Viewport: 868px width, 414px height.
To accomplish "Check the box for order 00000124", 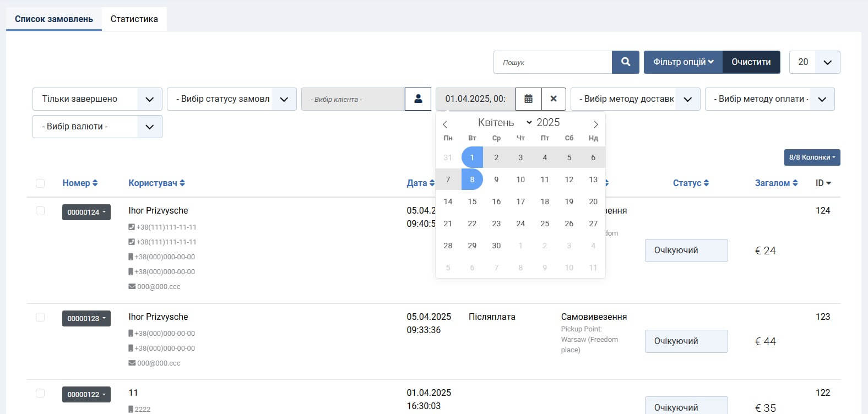I will click(40, 211).
